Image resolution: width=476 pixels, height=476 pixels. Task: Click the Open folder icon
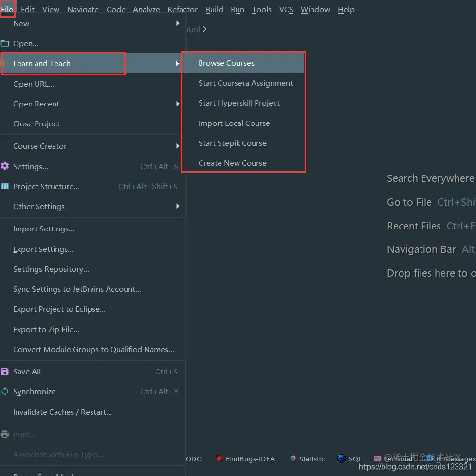[4, 43]
